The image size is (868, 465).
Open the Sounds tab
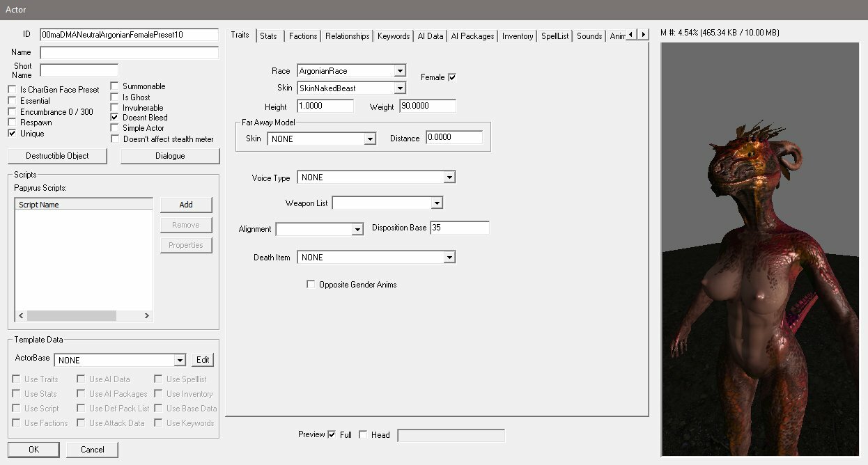[589, 36]
